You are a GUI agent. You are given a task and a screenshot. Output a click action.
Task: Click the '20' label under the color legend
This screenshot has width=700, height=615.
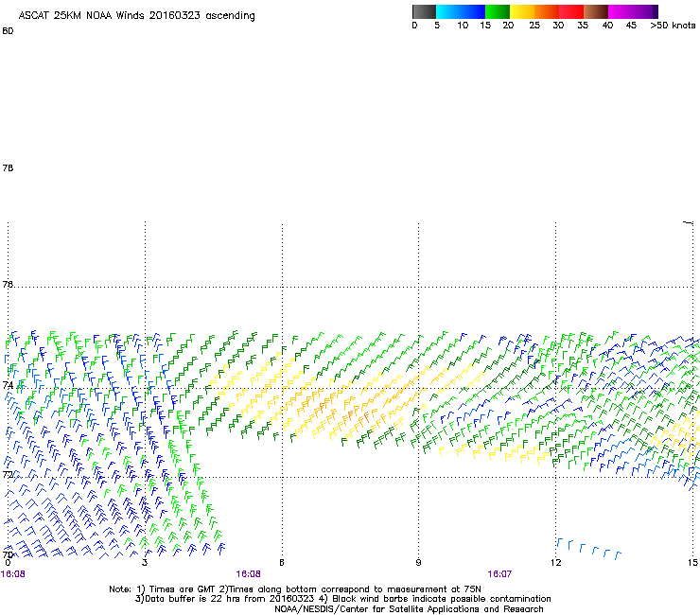pos(508,26)
